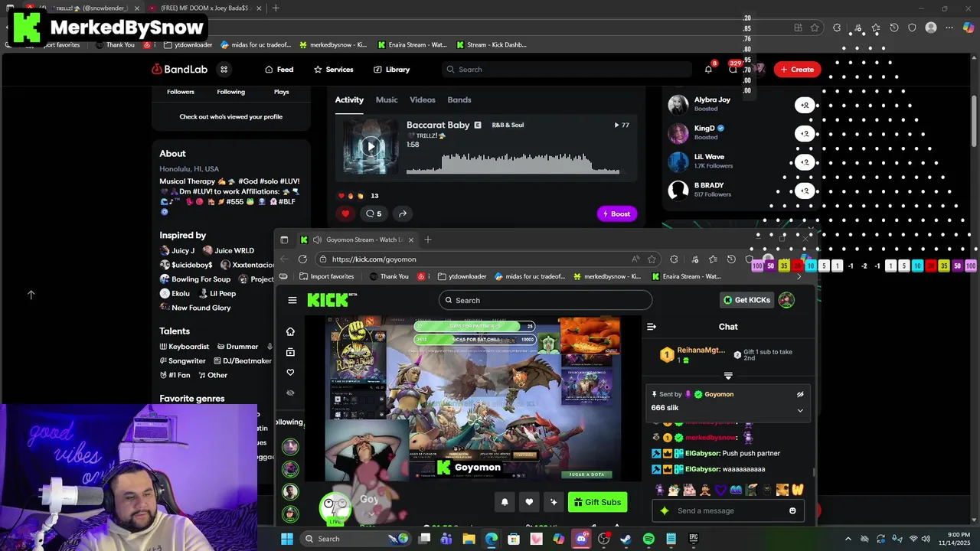Image resolution: width=980 pixels, height=551 pixels.
Task: Open BandLab notifications bell
Action: (708, 70)
